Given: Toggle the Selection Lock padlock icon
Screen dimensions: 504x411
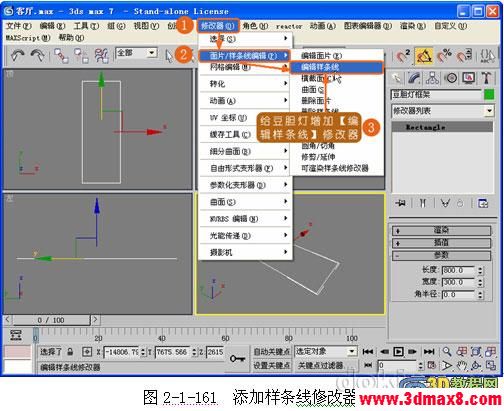Looking at the screenshot, I should (x=70, y=352).
